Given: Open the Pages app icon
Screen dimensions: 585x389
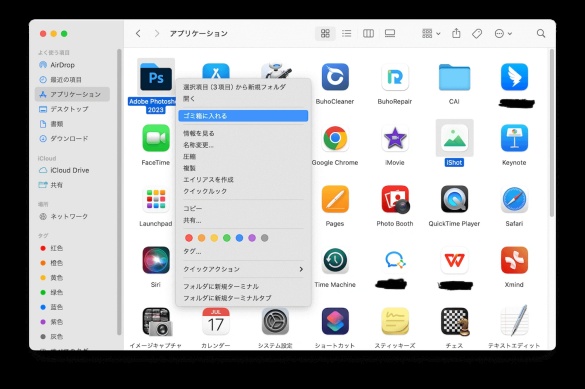Looking at the screenshot, I should 335,199.
